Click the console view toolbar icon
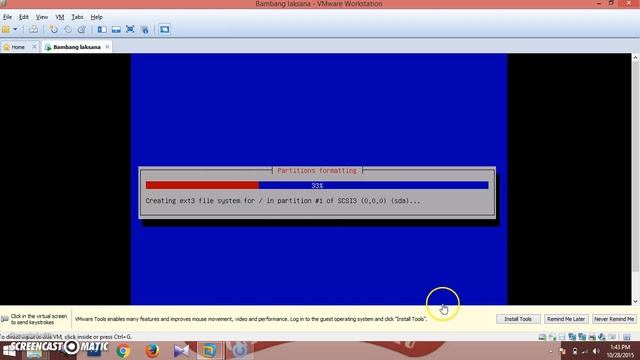This screenshot has width=640, height=360. (x=164, y=29)
